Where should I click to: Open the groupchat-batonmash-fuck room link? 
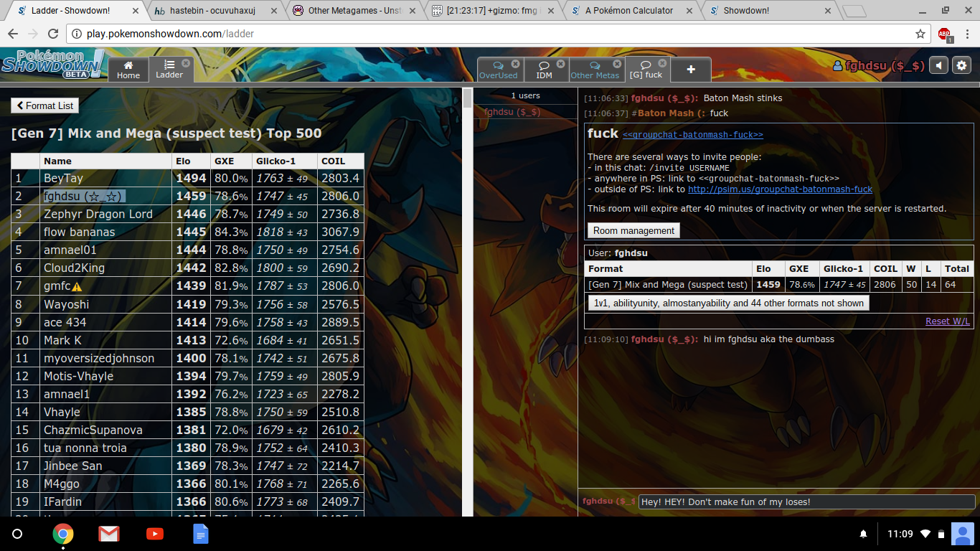click(693, 135)
